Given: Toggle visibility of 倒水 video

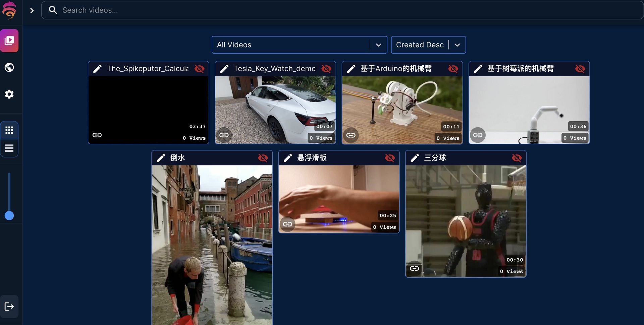Looking at the screenshot, I should tap(263, 158).
